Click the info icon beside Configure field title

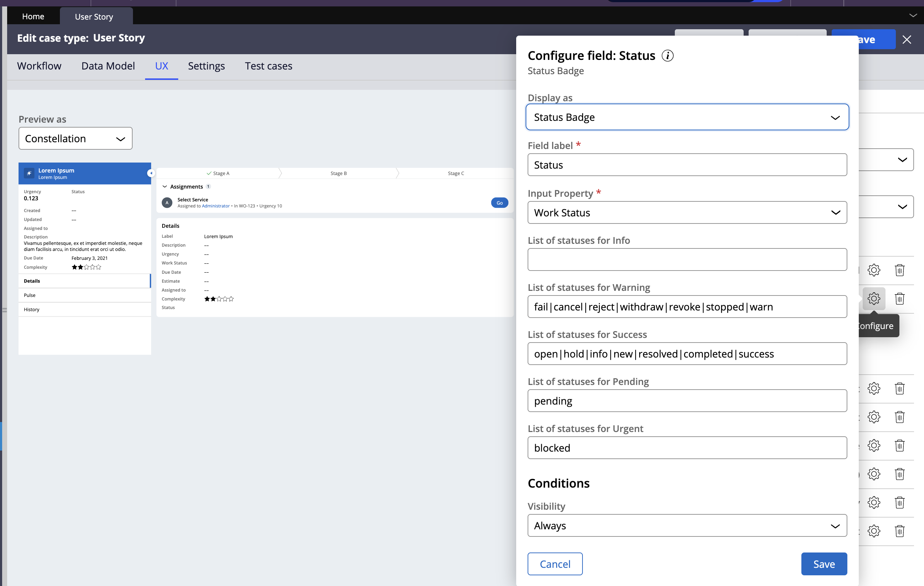[x=667, y=56]
